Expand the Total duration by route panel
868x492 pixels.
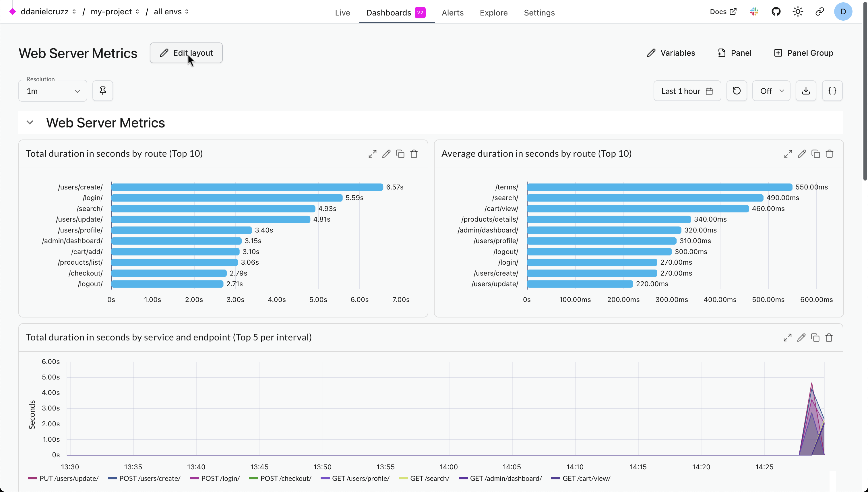click(372, 154)
